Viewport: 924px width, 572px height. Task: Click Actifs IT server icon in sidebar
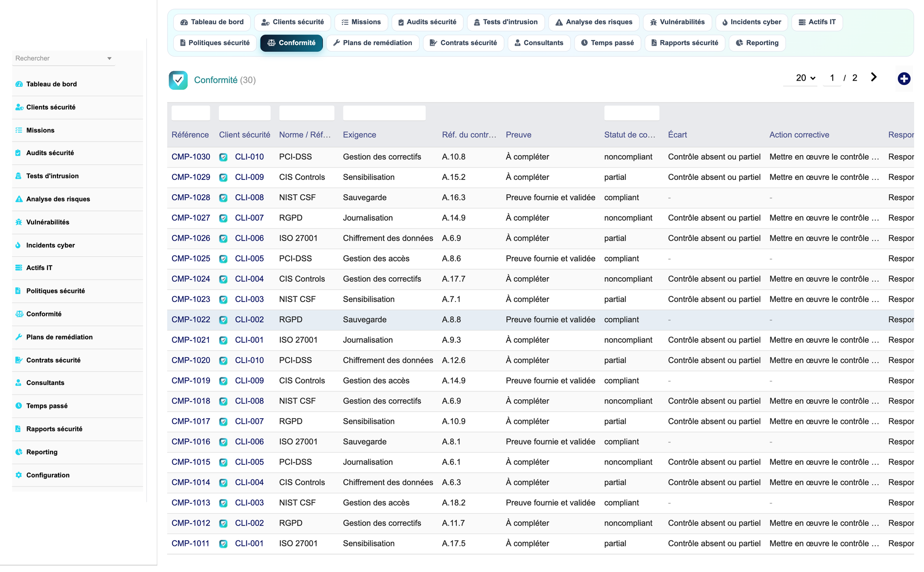point(19,268)
